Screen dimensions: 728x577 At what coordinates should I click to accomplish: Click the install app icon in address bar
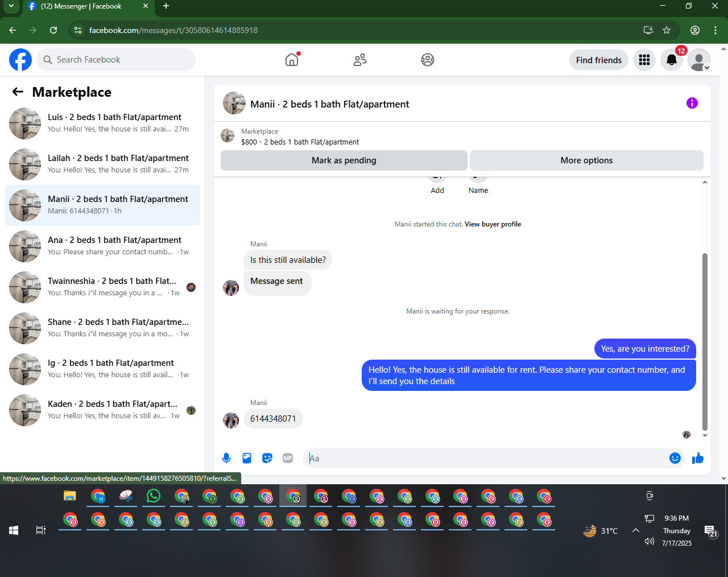[x=648, y=30]
